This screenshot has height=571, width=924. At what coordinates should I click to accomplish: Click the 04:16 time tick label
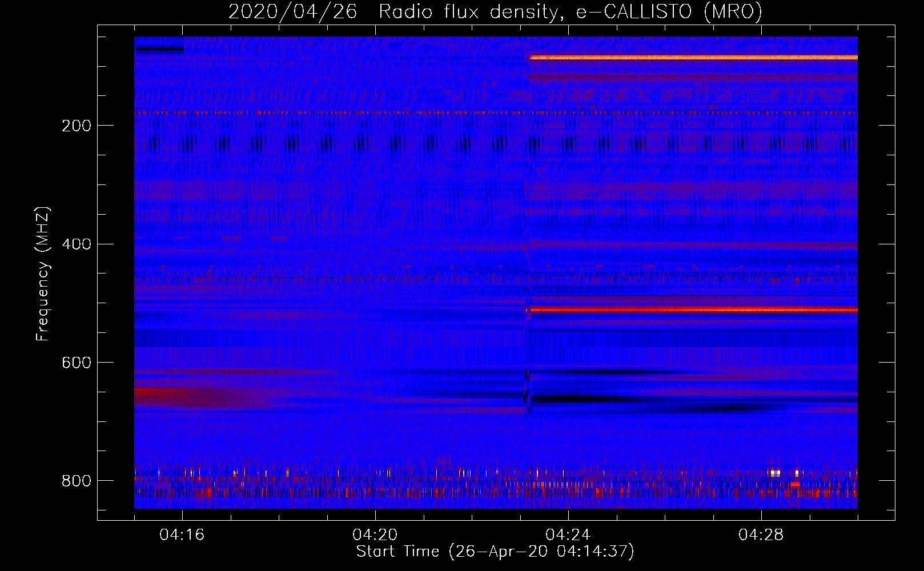click(182, 535)
